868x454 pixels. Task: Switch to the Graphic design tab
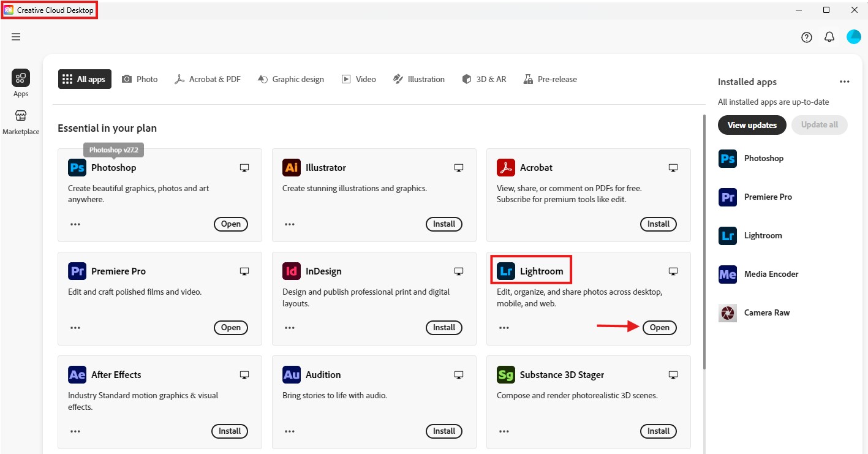(x=291, y=79)
